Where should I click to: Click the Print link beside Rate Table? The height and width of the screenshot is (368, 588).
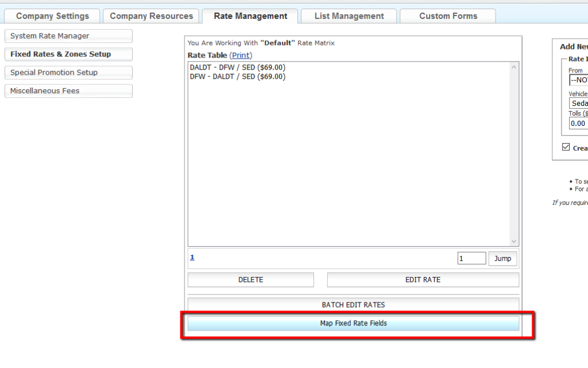point(241,55)
